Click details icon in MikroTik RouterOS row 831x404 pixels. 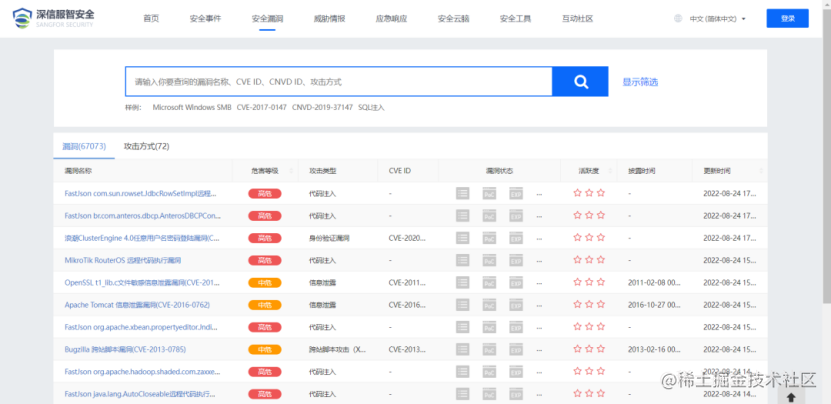(x=463, y=260)
